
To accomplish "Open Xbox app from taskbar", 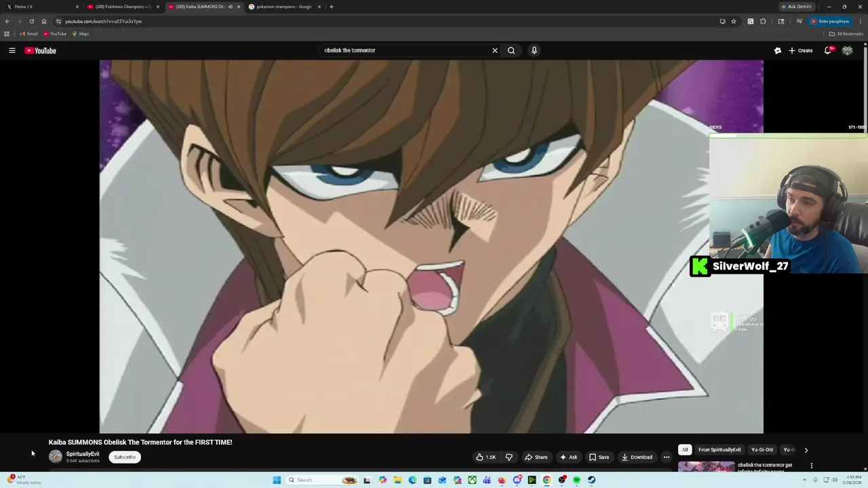I will 472,480.
